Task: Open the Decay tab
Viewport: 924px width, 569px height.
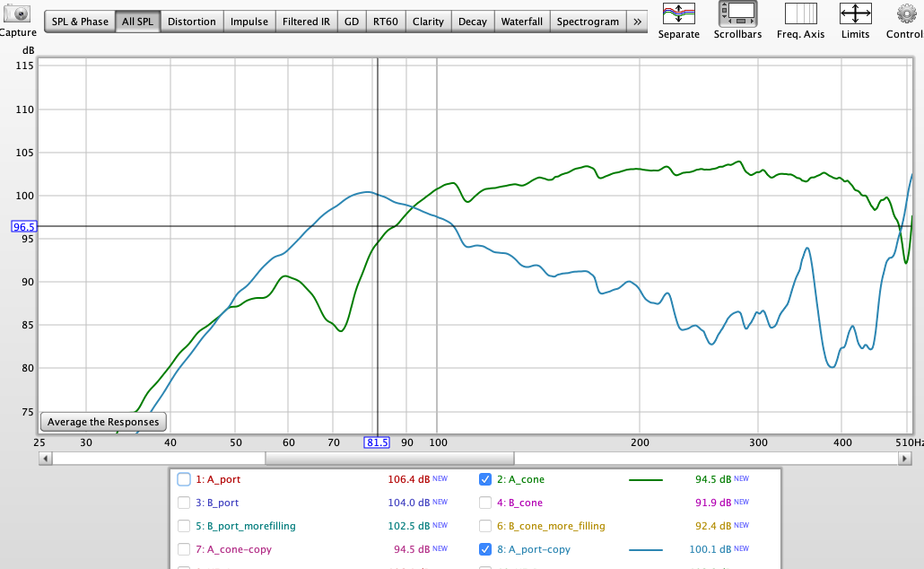Action: tap(472, 22)
